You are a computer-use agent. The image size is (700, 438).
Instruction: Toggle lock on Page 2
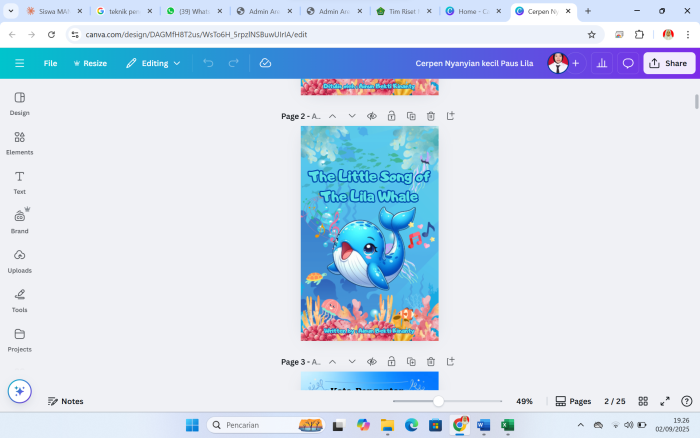[392, 116]
